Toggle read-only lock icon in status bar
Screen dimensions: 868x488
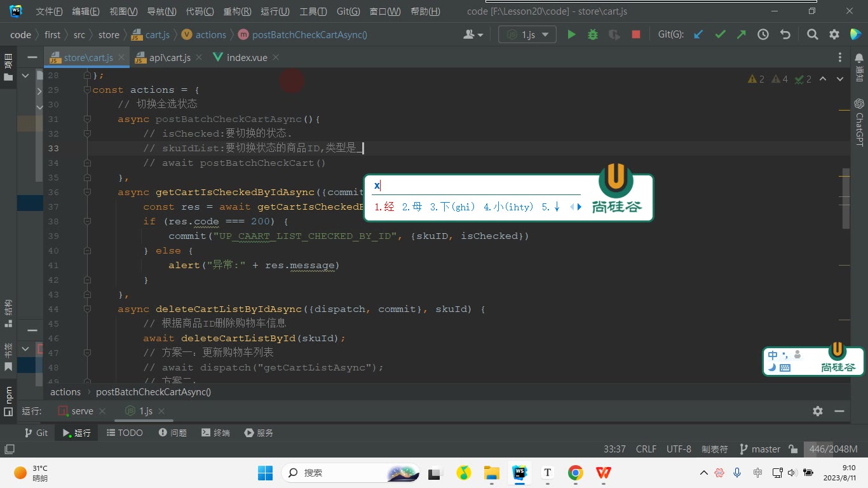793,449
